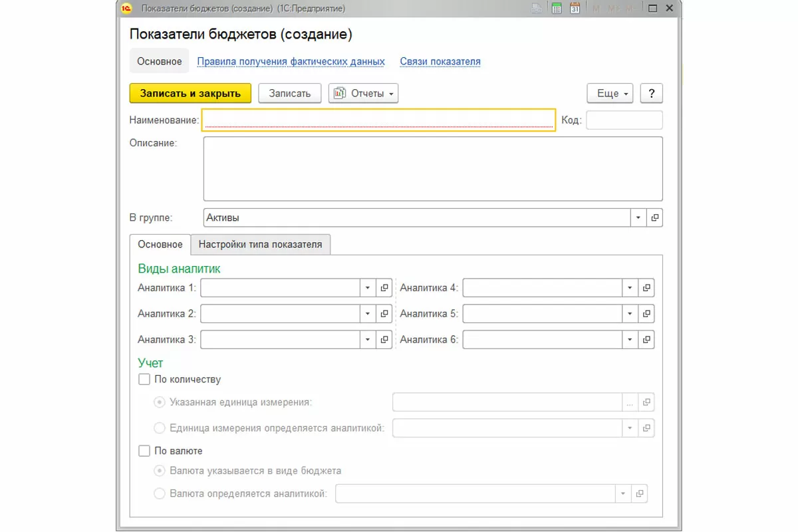Click the open icon next to Аналитика 2

tap(384, 314)
